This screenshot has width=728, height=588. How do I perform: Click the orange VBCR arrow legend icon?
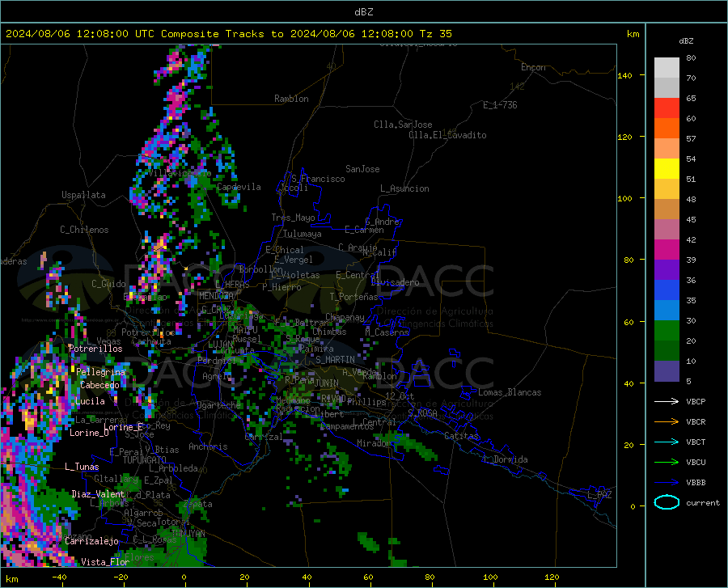[667, 422]
